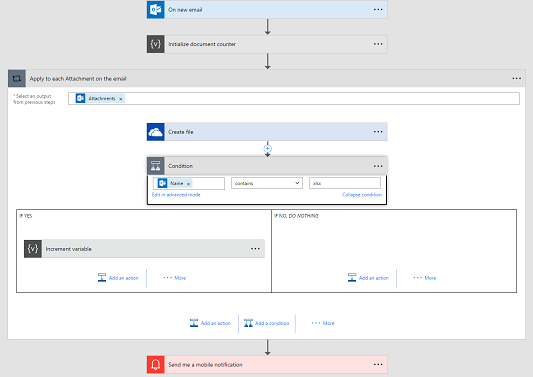This screenshot has height=377, width=533.
Task: Open the 'contains' operator dropdown
Action: pos(267,183)
